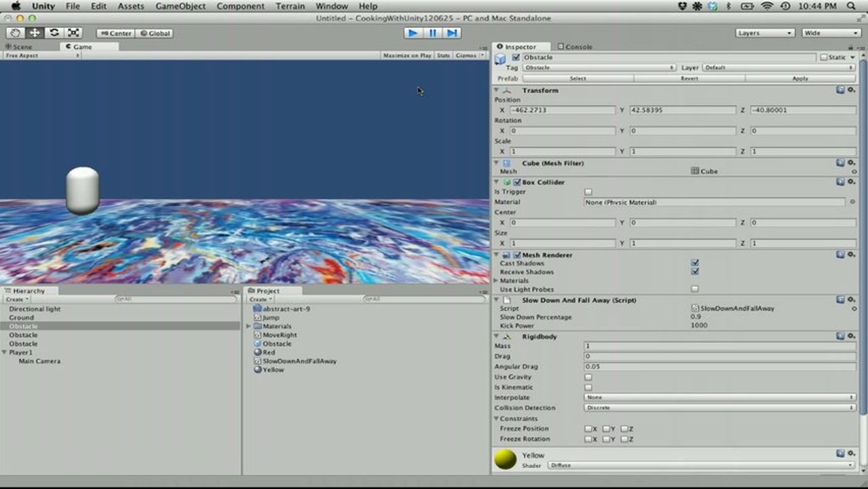The width and height of the screenshot is (868, 489).
Task: Open Box Collider help icon
Action: pyautogui.click(x=840, y=181)
